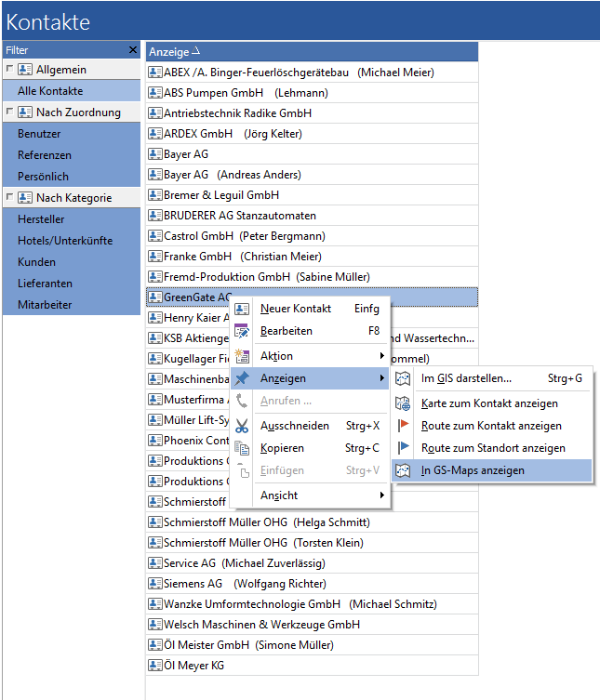Select the Referenzen filter
600x700 pixels.
coord(72,155)
